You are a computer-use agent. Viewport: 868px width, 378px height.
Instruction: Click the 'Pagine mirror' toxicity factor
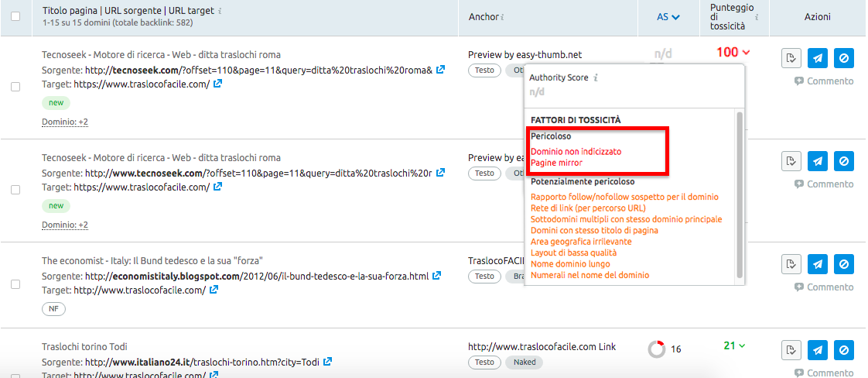(556, 163)
